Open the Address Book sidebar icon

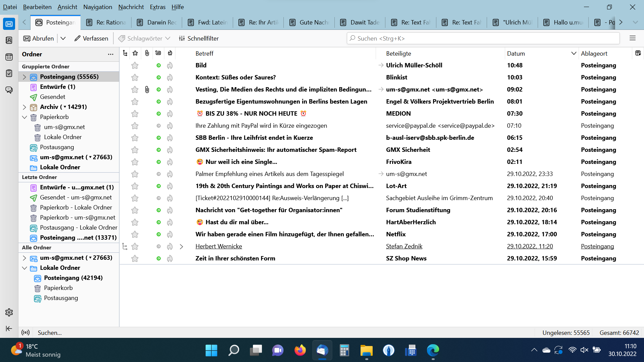[x=9, y=40]
